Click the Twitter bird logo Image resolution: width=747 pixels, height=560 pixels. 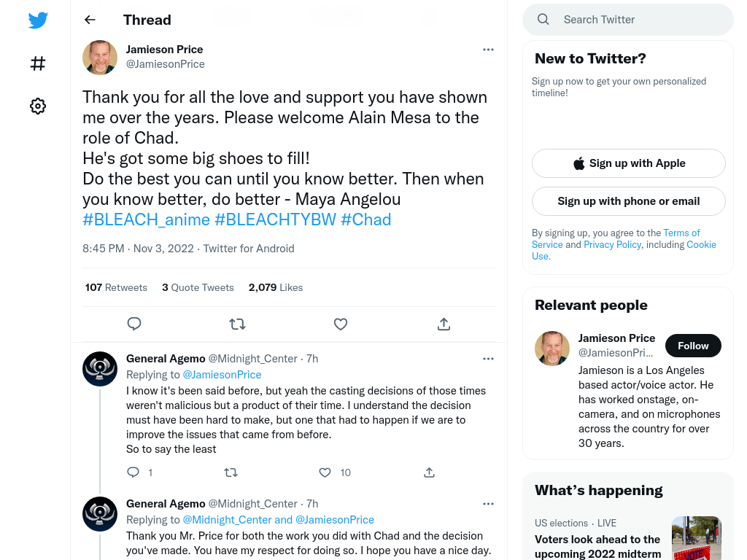tap(38, 20)
